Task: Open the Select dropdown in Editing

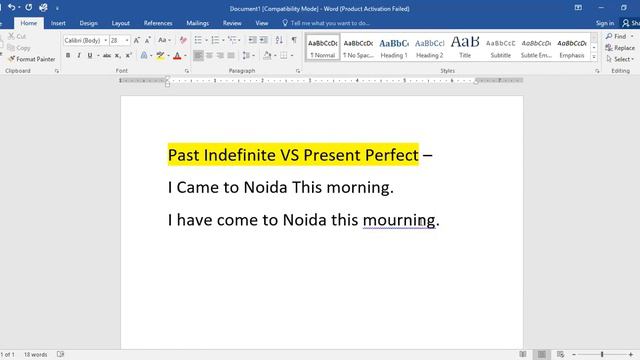Action: (x=620, y=60)
